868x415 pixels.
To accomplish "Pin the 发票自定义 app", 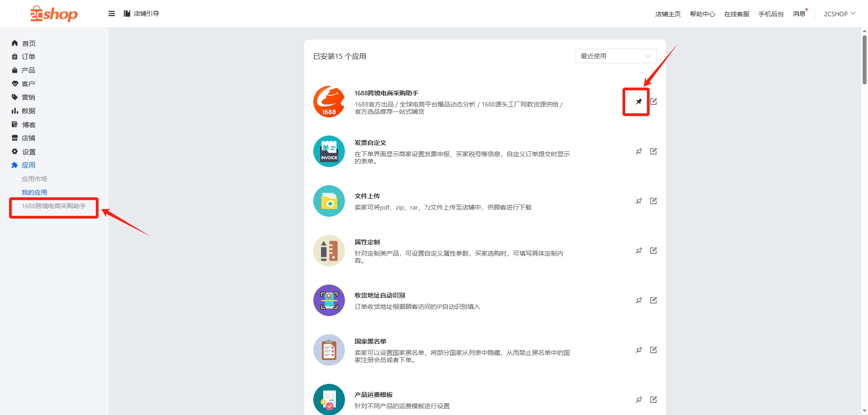I will [639, 151].
